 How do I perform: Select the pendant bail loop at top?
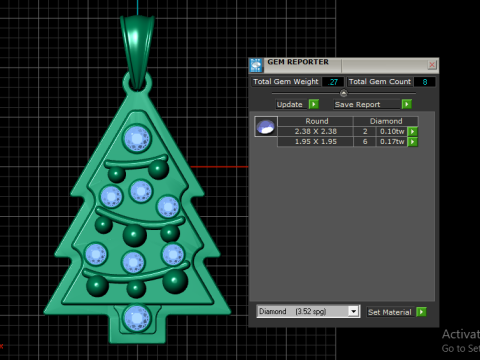pos(137,52)
